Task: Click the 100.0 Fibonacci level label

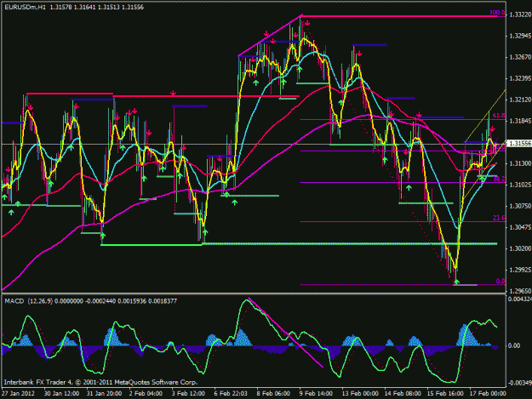Action: click(497, 13)
